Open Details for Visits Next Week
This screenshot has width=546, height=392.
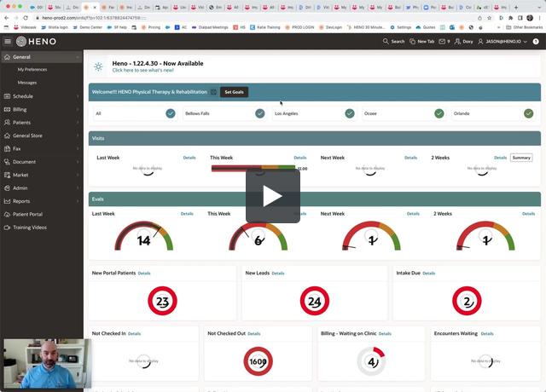coord(410,158)
